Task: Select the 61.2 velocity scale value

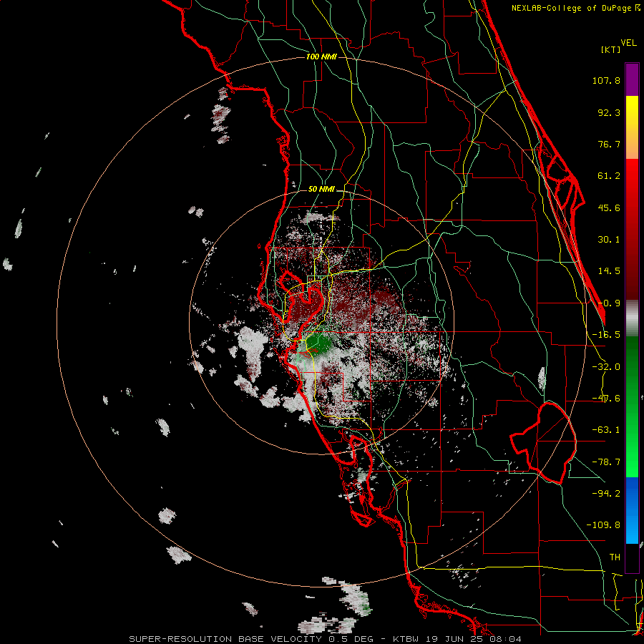Action: click(609, 176)
